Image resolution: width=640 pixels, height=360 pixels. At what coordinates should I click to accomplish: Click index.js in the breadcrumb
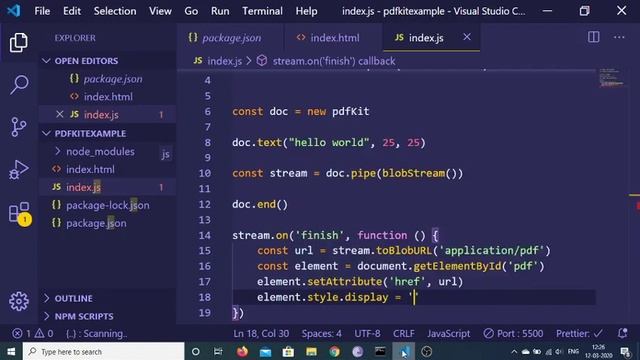coord(224,61)
